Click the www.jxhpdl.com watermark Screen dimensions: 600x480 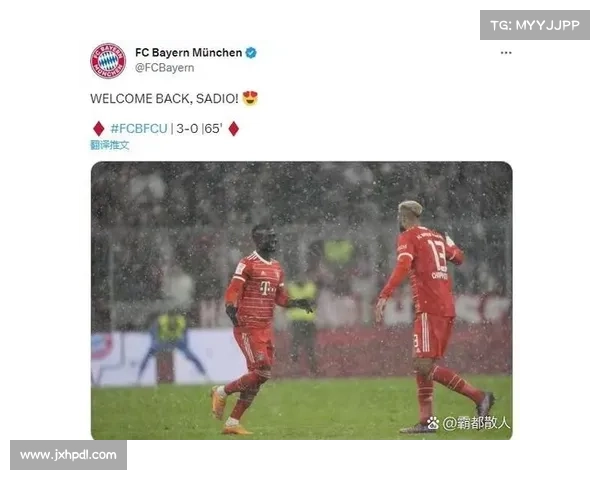pyautogui.click(x=68, y=455)
